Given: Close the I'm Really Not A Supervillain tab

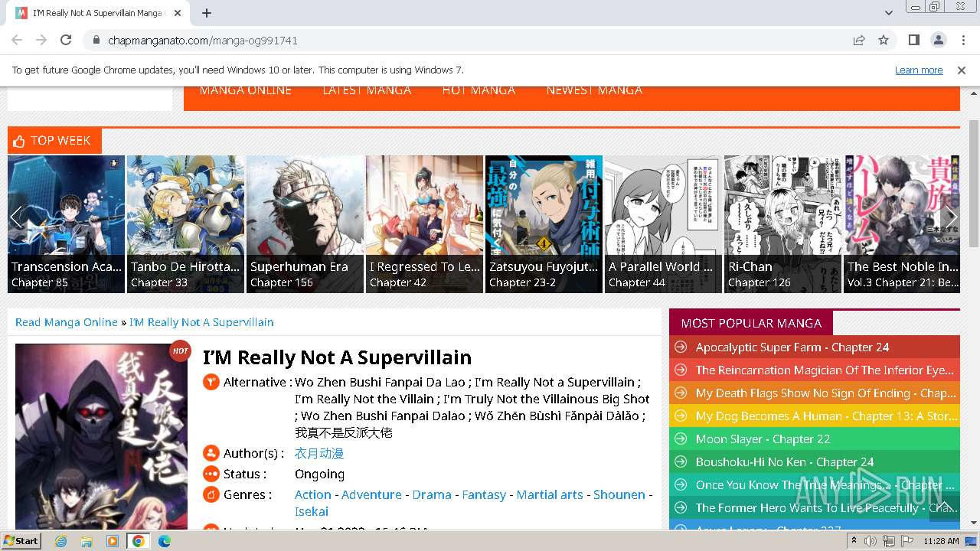Looking at the screenshot, I should [178, 13].
